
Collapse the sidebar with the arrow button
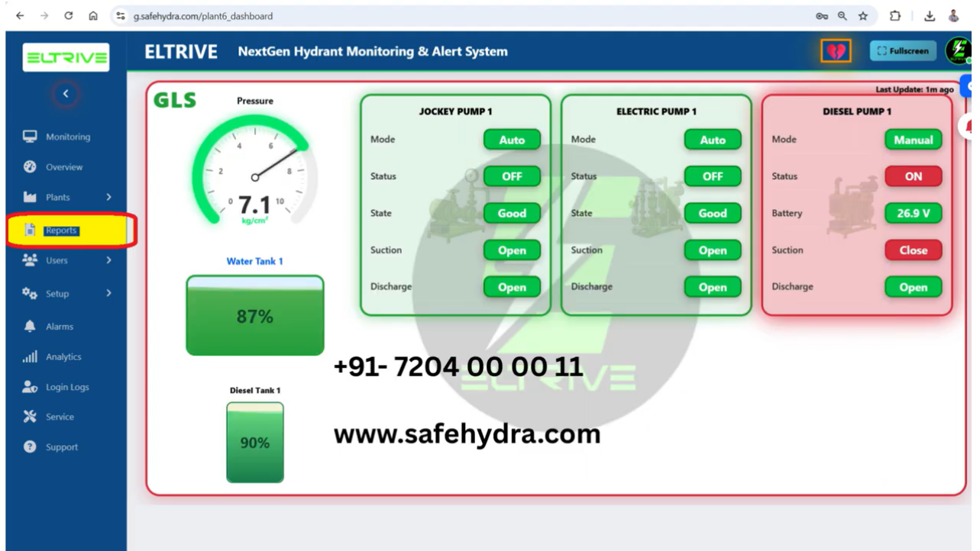(65, 93)
